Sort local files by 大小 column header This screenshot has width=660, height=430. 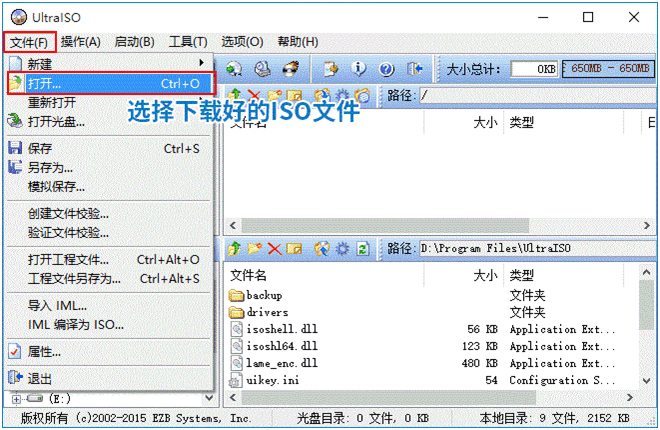click(485, 275)
